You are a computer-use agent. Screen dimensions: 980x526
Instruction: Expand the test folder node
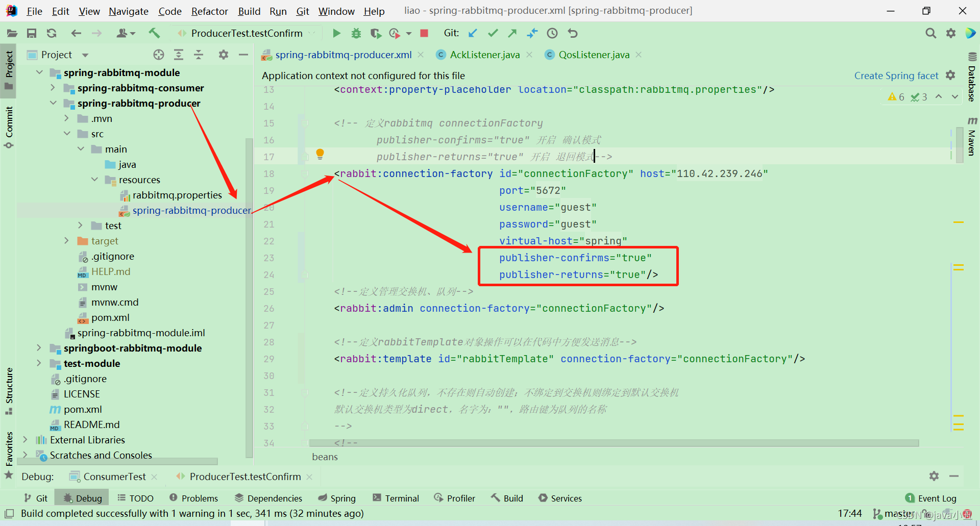pos(80,226)
